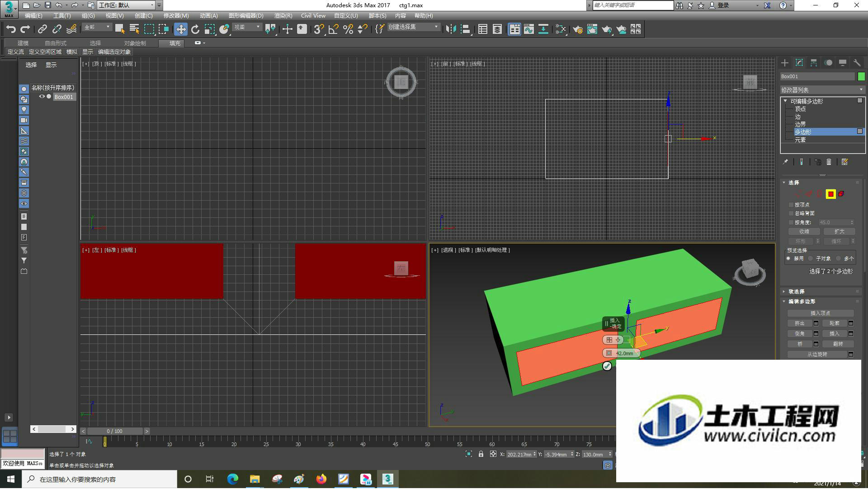The width and height of the screenshot is (868, 489).
Task: Collapse the 编辑多边形 rollout
Action: point(784,301)
